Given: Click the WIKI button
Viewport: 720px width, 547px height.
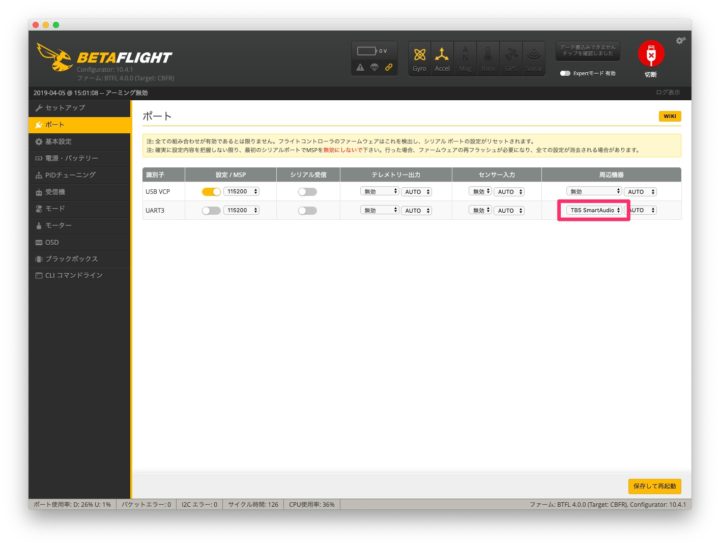Looking at the screenshot, I should [669, 116].
